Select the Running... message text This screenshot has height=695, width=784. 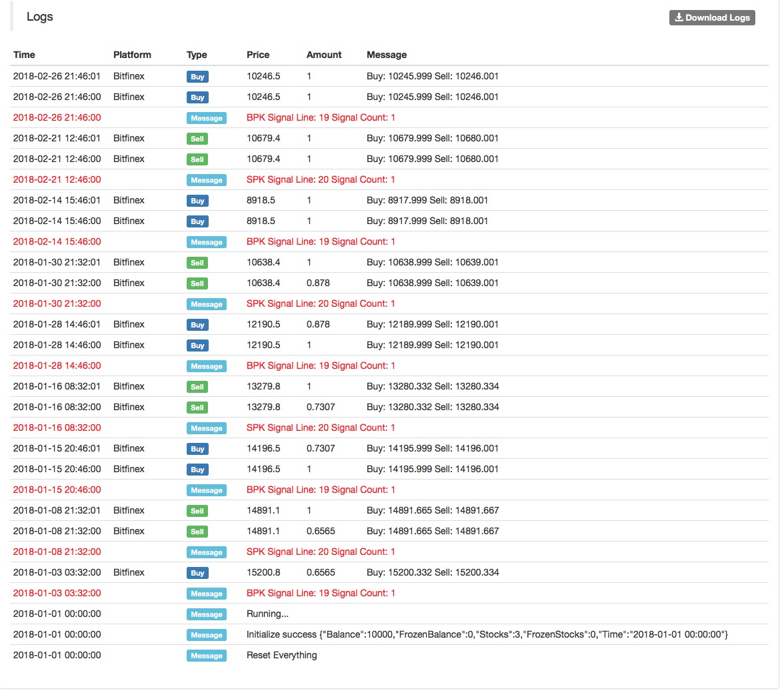[267, 614]
